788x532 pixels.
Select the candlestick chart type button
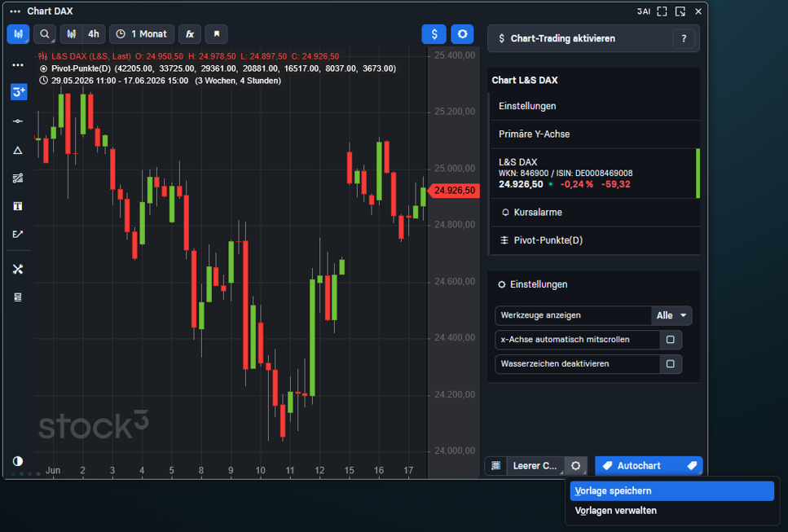click(x=18, y=34)
